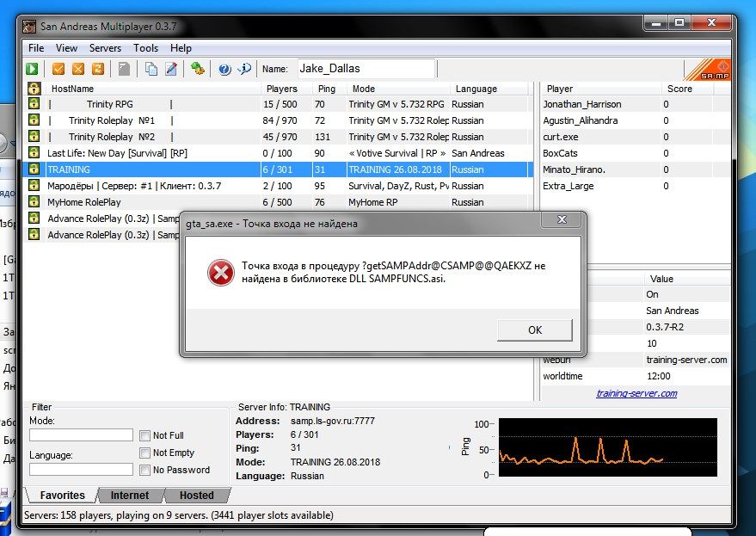Switch to the Favorites tab
The image size is (756, 536).
[x=62, y=496]
